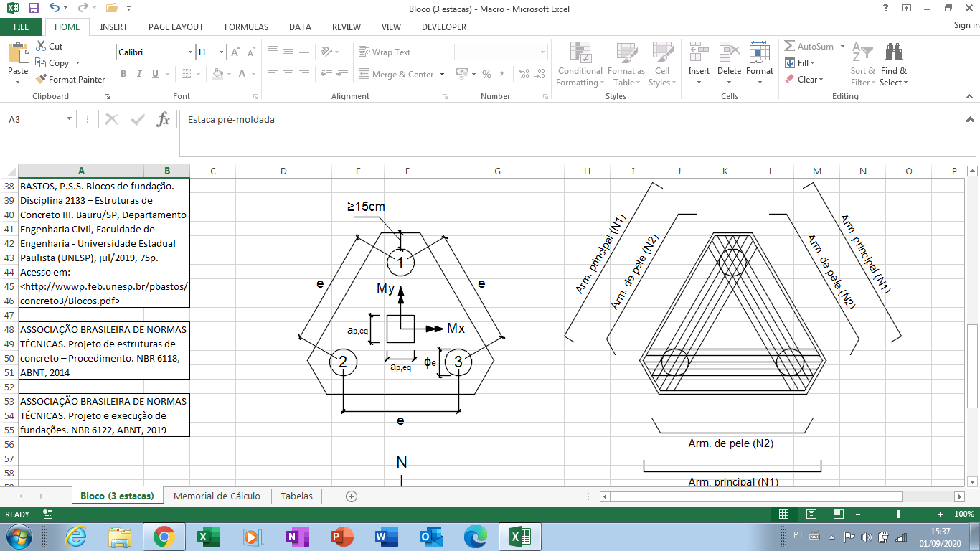Apply top vertical alignment

273,52
